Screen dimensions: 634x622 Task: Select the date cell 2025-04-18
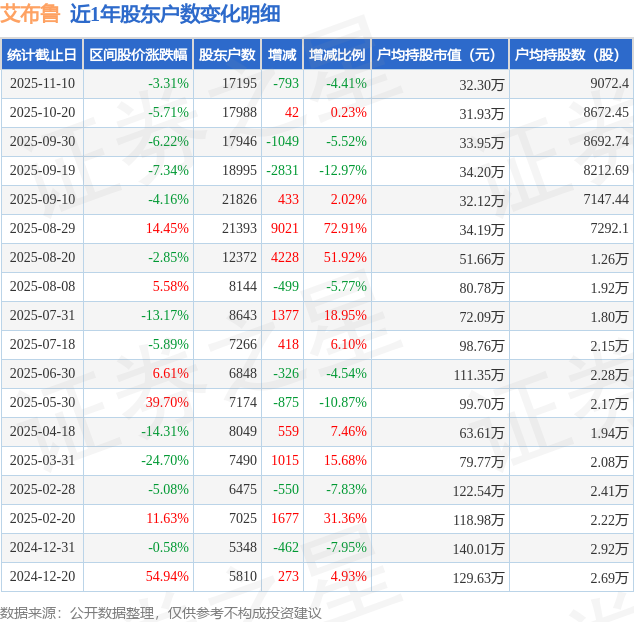[42, 432]
